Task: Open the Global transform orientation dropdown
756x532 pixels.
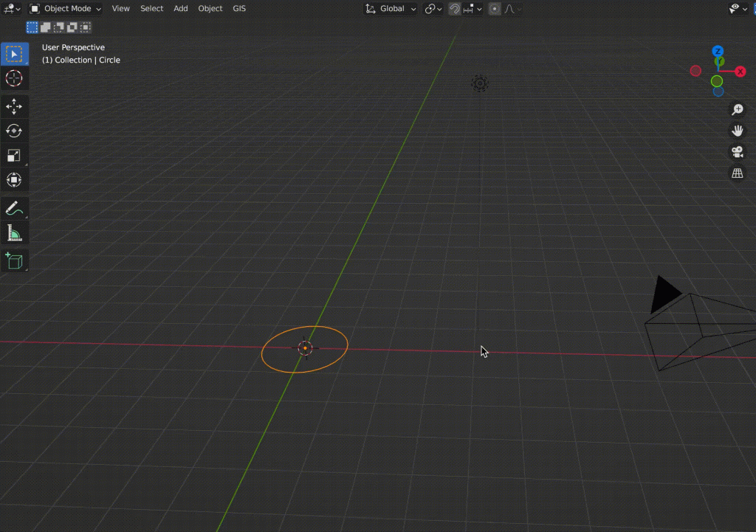Action: pyautogui.click(x=391, y=8)
